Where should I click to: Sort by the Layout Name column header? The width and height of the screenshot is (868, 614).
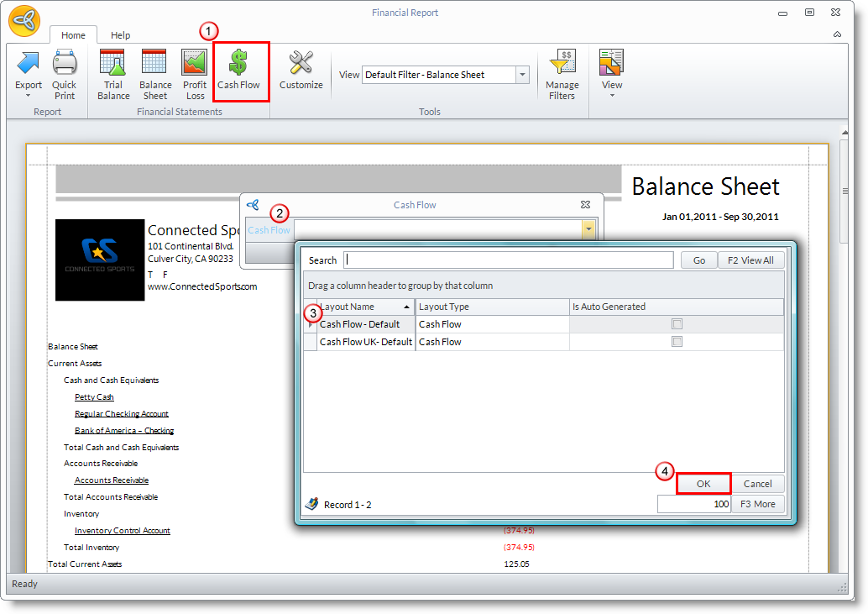pos(365,307)
